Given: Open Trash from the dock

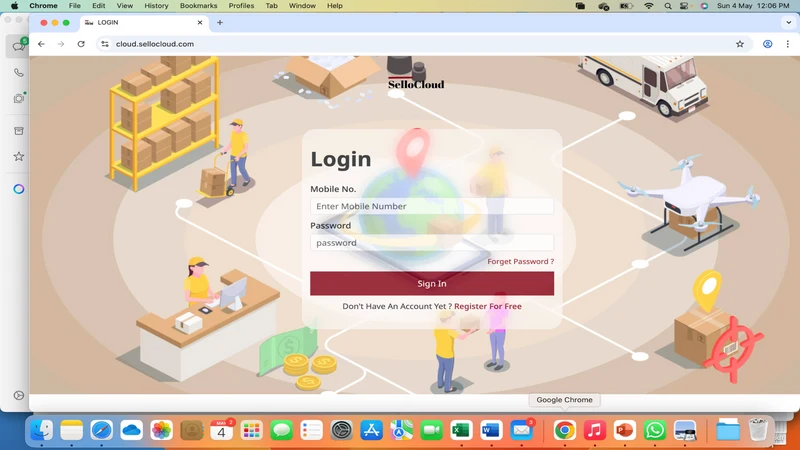Looking at the screenshot, I should [x=758, y=430].
